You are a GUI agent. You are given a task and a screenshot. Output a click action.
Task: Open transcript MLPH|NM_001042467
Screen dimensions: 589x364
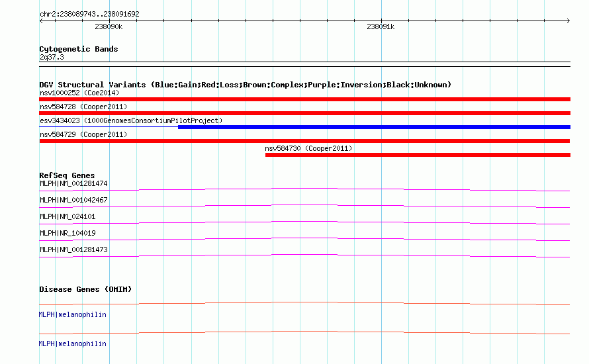(x=73, y=201)
